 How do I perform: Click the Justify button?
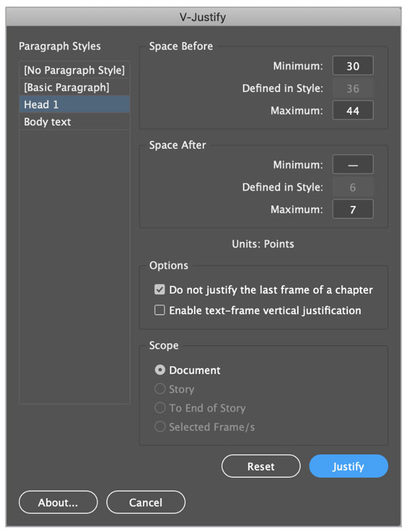(x=348, y=466)
